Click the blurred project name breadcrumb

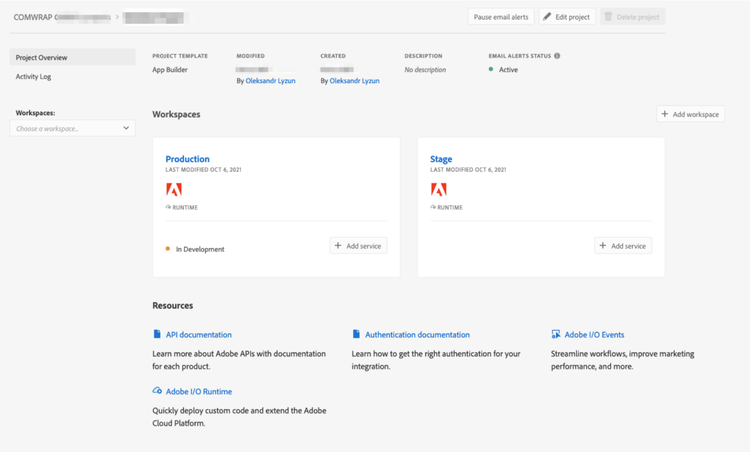coord(154,18)
